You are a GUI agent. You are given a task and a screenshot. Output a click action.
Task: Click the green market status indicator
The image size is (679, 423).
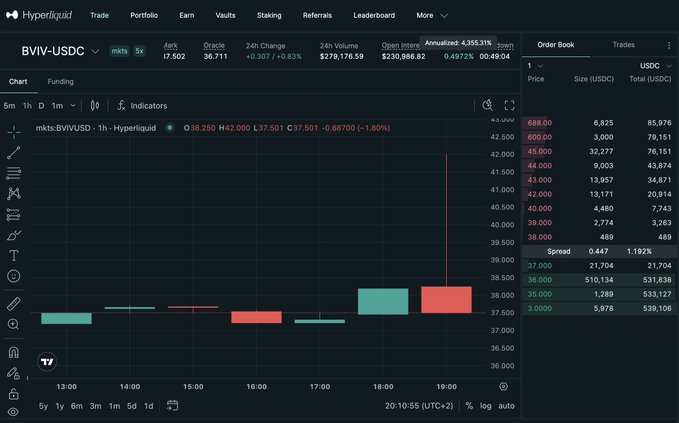pos(170,128)
